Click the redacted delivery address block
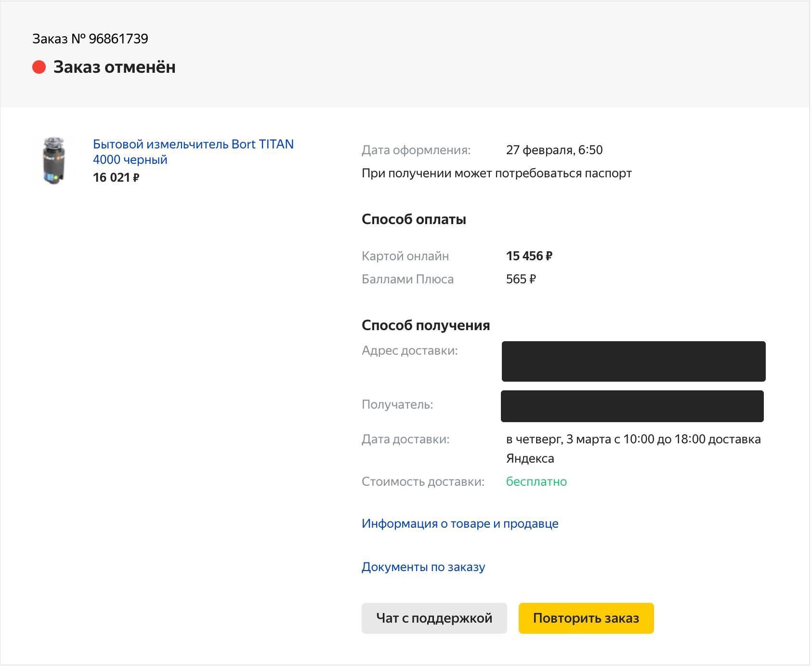Viewport: 812px width, 666px height. [633, 361]
